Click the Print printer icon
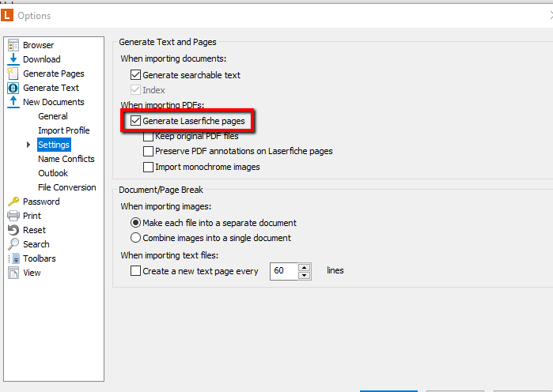 13,216
